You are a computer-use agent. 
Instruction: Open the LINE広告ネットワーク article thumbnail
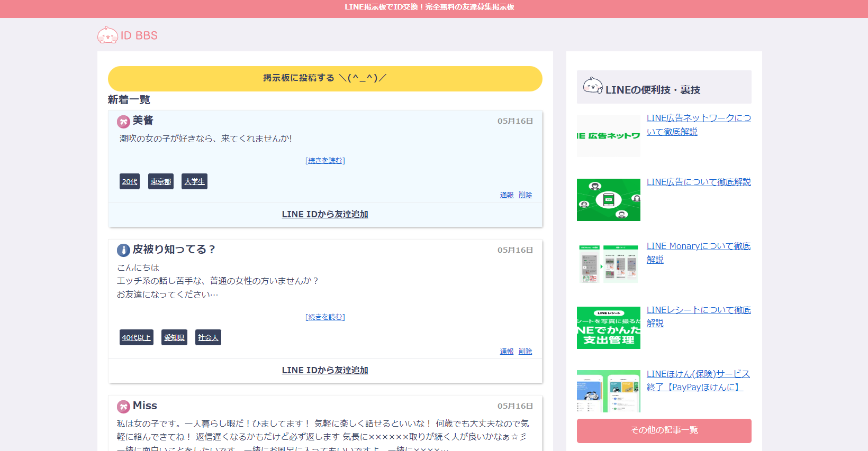[x=608, y=136]
